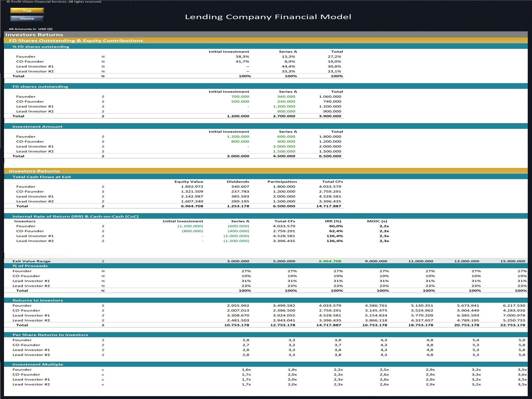Click the Home navigation button
The image size is (532, 399).
[27, 19]
